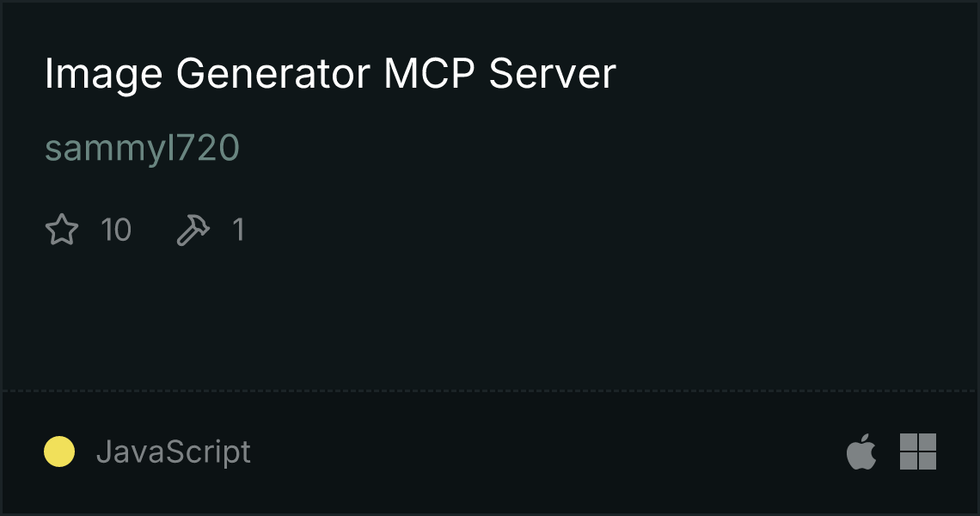Open the Image Generator MCP Server title
Screen dimensions: 980x516
pos(331,74)
